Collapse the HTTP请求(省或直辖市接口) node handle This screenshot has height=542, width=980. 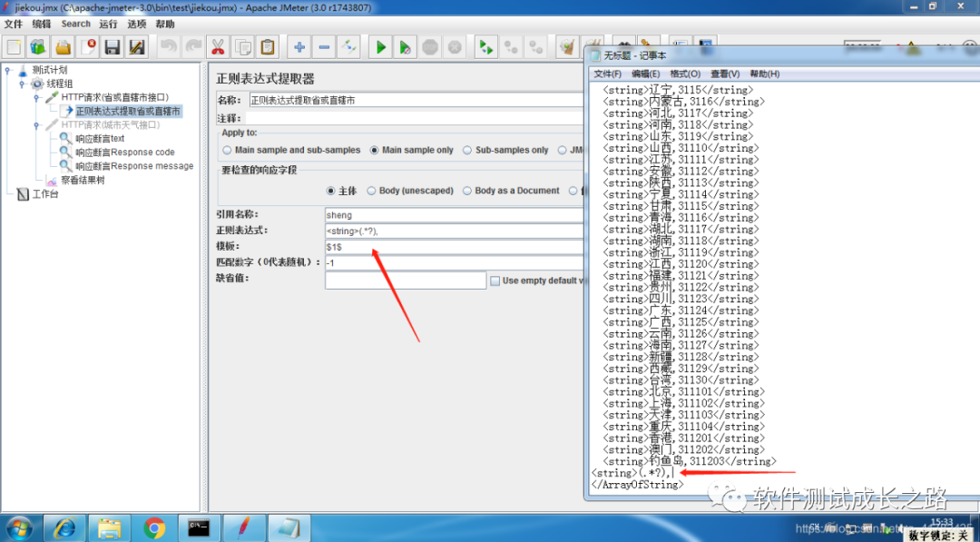pos(37,97)
